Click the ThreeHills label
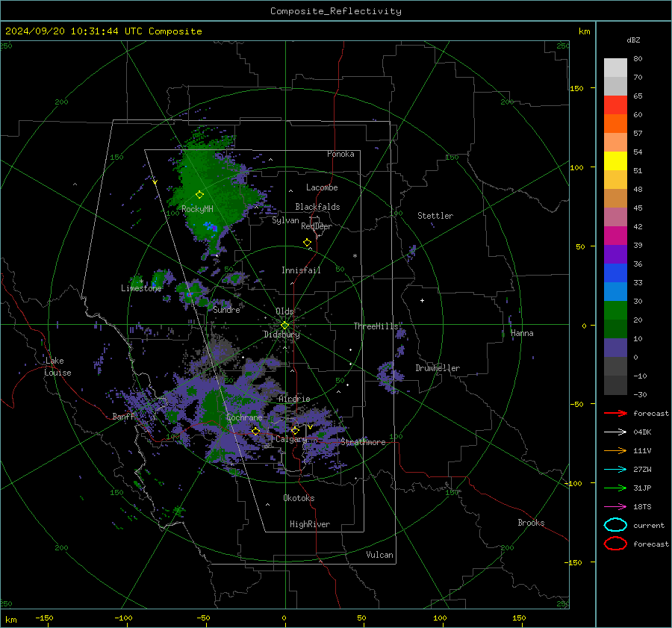Viewport: 672px width, 628px height. coord(376,326)
